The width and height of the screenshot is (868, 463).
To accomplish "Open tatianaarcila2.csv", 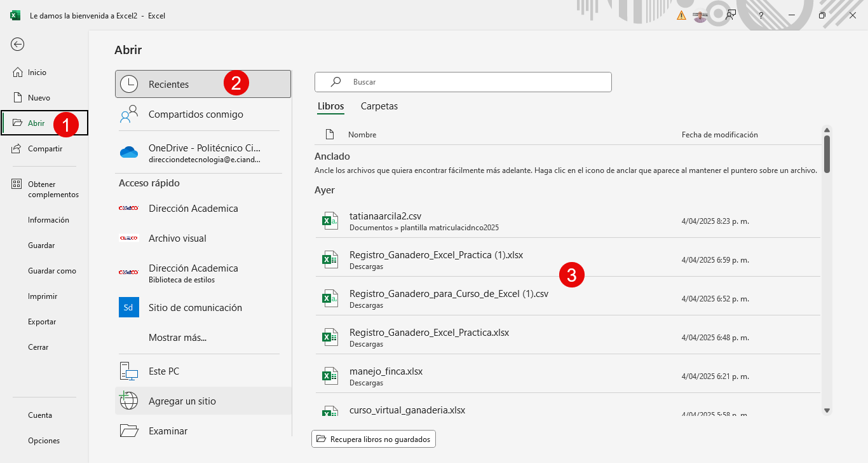I will point(567,221).
